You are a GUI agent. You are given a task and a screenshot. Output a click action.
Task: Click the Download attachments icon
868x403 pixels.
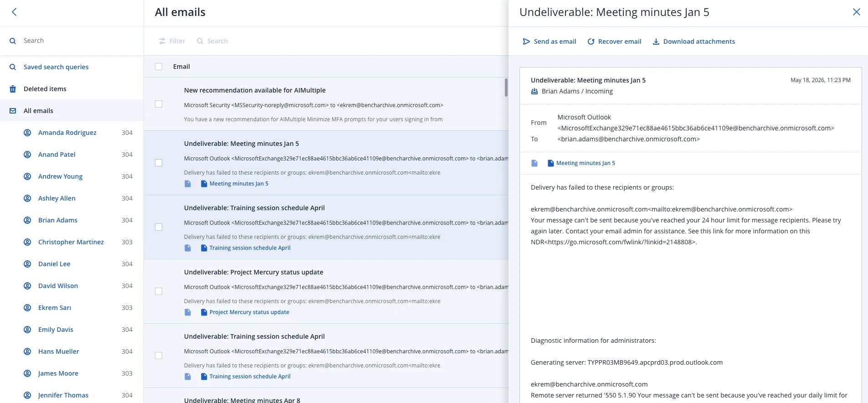pos(656,41)
